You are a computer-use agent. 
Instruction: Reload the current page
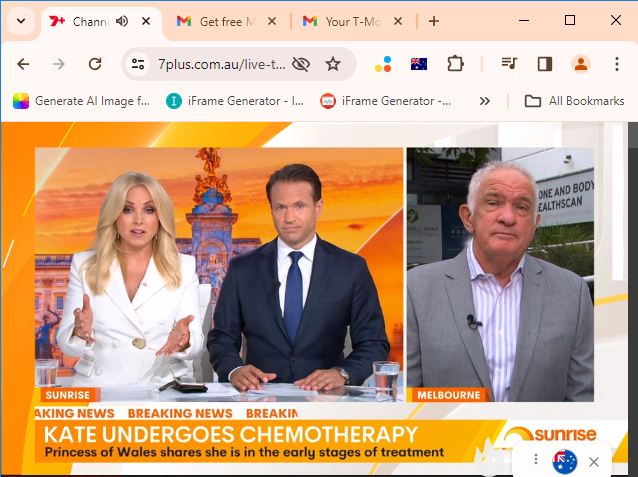(x=95, y=64)
